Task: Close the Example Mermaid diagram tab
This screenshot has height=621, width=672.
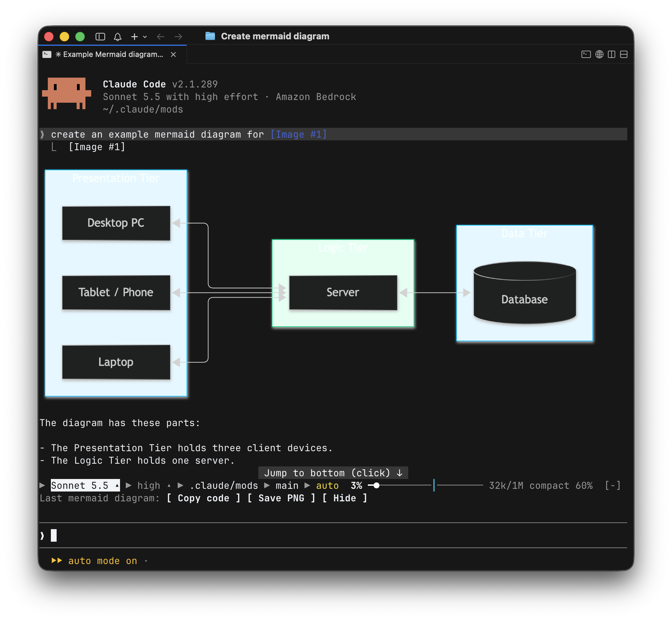Action: (x=173, y=55)
